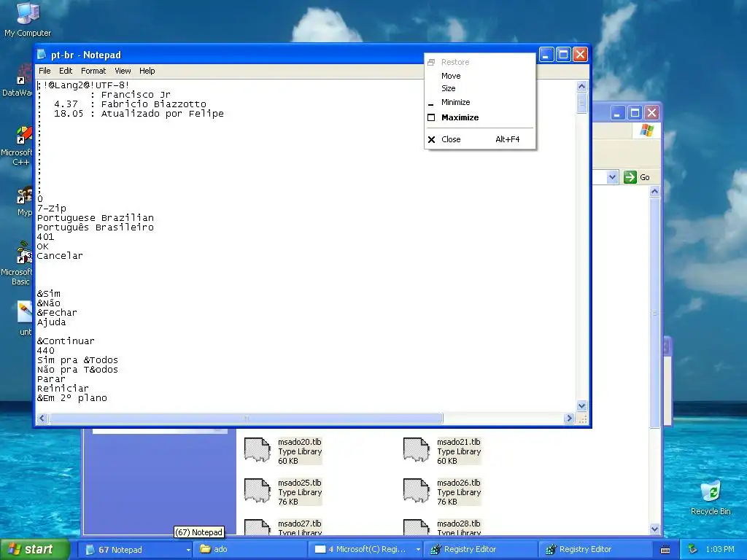Click msado20.tlb file icon

point(258,450)
